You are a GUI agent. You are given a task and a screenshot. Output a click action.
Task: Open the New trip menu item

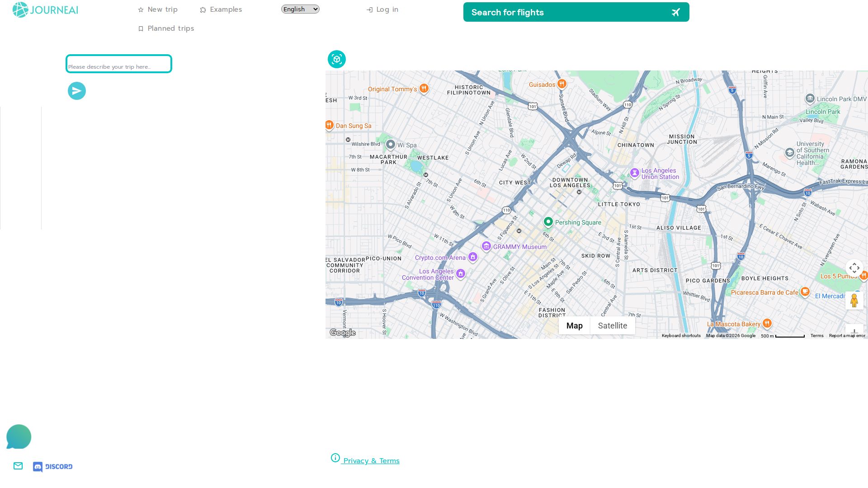(158, 9)
